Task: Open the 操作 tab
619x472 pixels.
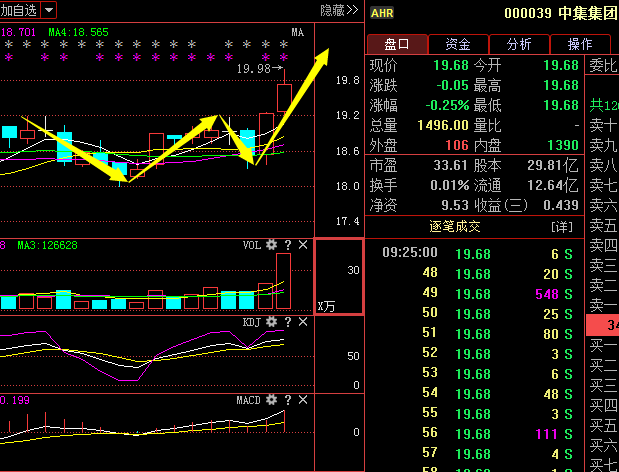Action: tap(580, 44)
